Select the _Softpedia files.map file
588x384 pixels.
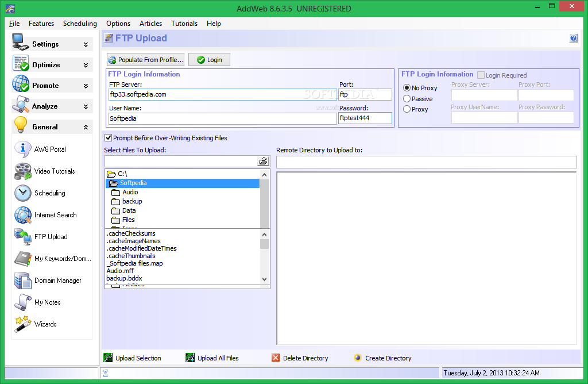(134, 263)
